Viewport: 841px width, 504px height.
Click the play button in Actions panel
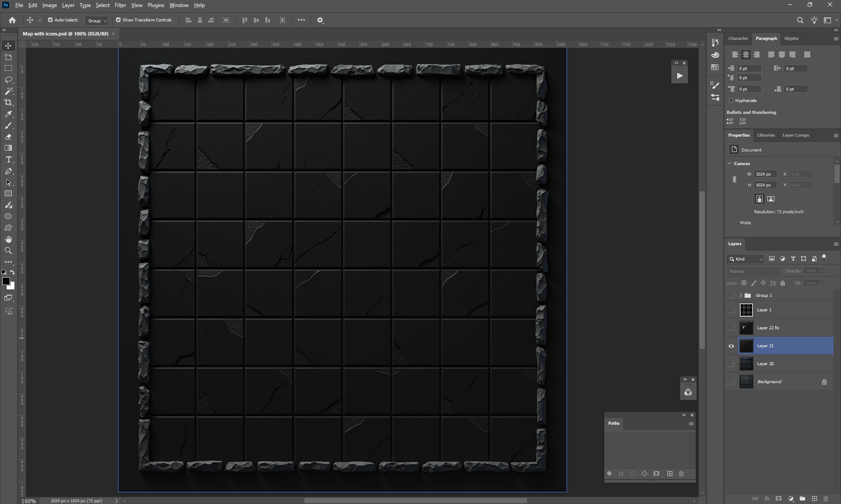click(x=679, y=76)
